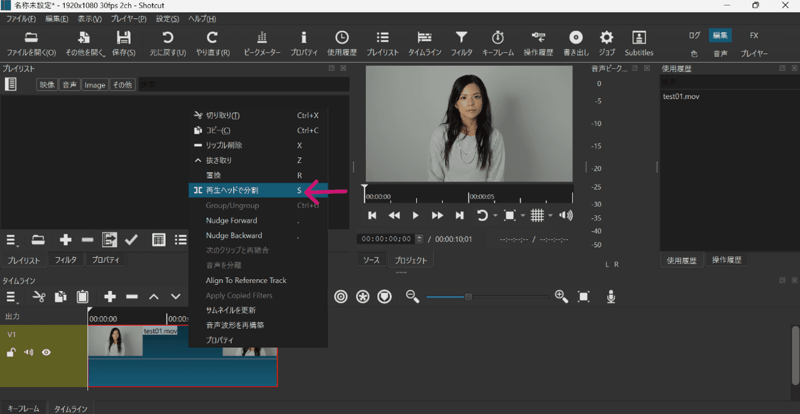Open the Filters (フィルタ) funnel icon in toolbar
The image size is (800, 414).
461,38
